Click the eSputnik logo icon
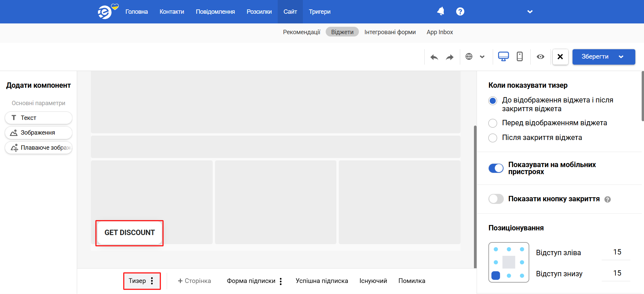The width and height of the screenshot is (644, 294). [x=105, y=12]
